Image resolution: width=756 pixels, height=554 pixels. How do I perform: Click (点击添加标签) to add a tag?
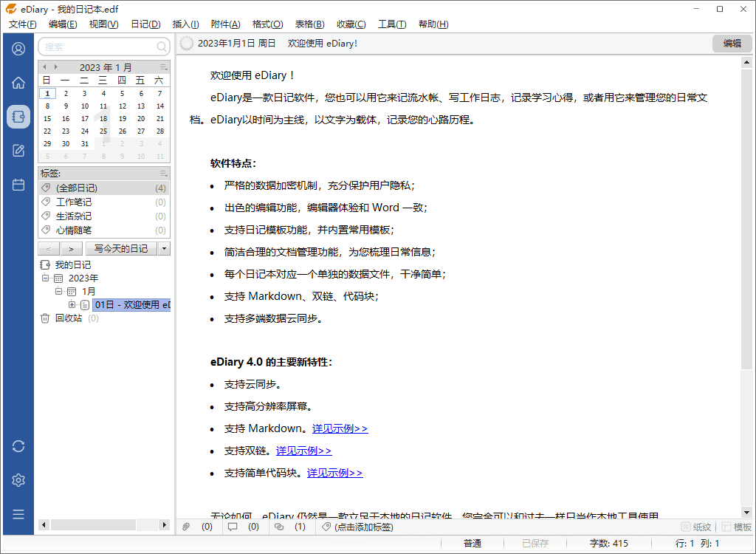tap(364, 527)
